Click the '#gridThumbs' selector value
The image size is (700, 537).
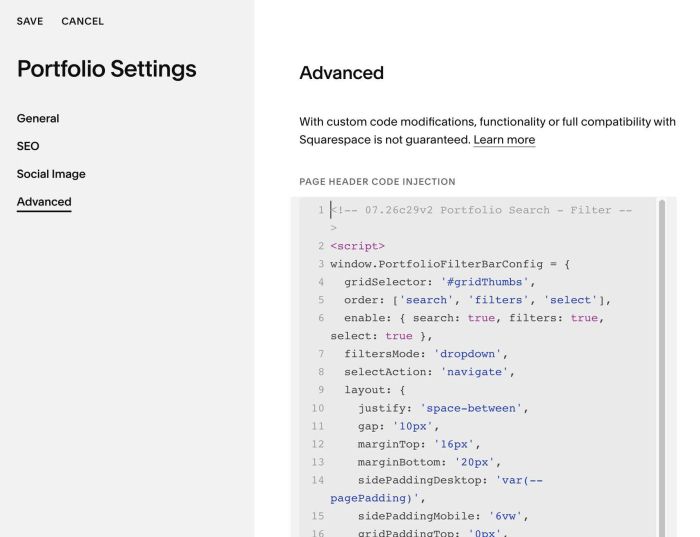484,282
